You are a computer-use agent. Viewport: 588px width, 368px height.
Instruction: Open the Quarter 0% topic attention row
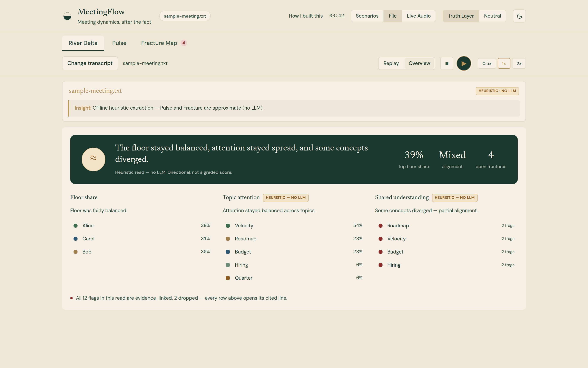point(294,278)
